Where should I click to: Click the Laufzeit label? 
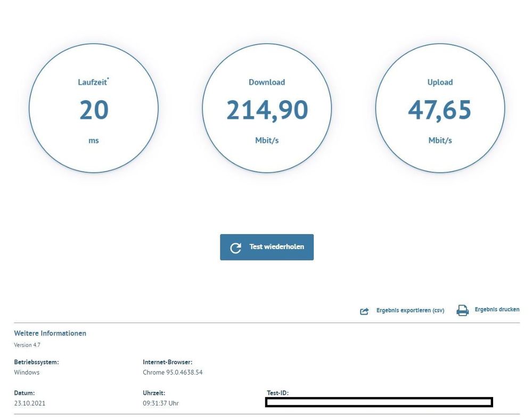(93, 82)
